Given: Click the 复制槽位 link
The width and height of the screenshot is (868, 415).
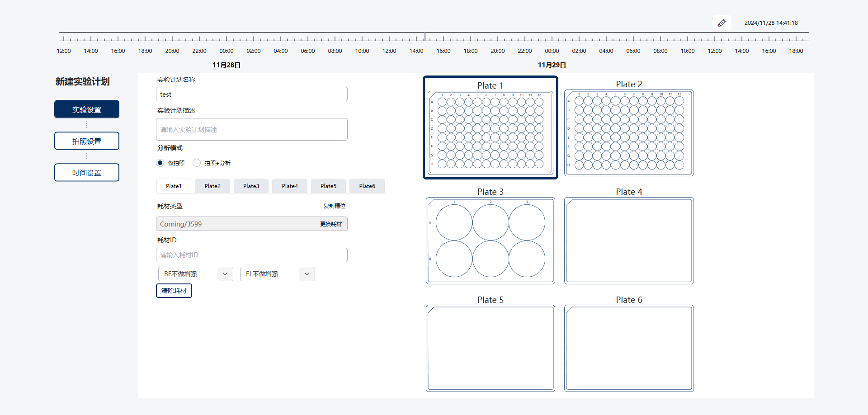Looking at the screenshot, I should click(335, 206).
